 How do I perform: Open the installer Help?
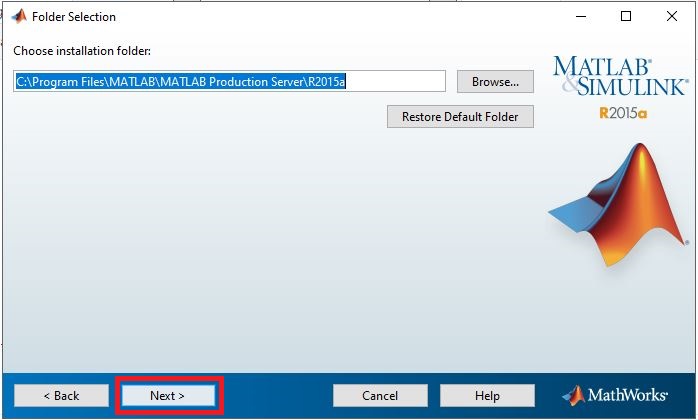(487, 396)
